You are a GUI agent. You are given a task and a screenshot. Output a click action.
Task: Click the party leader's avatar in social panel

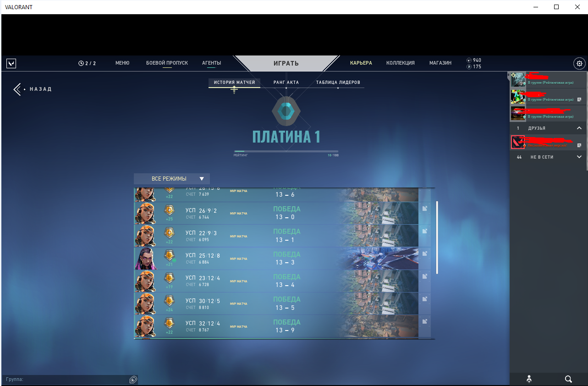[x=518, y=79]
